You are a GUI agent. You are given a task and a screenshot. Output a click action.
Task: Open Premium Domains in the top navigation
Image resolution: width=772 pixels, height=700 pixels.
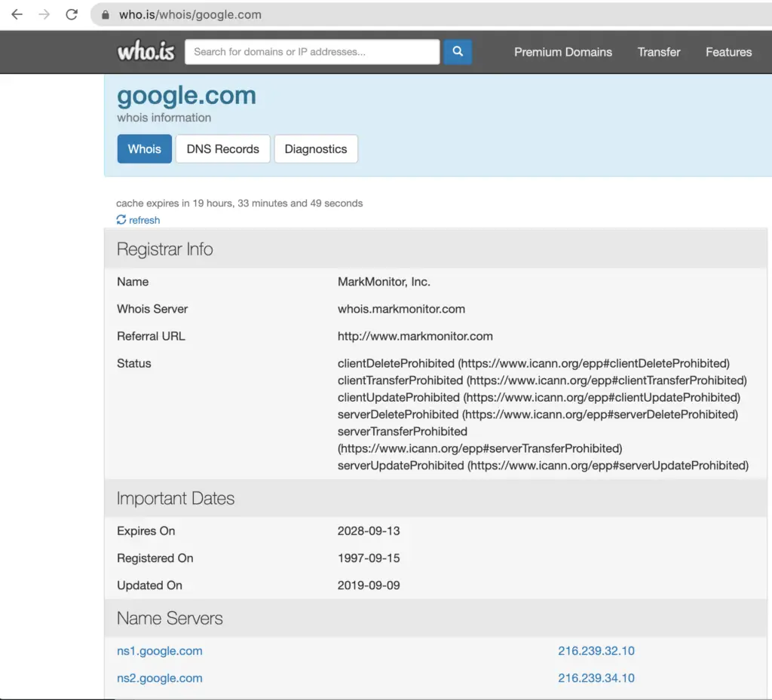coord(563,52)
